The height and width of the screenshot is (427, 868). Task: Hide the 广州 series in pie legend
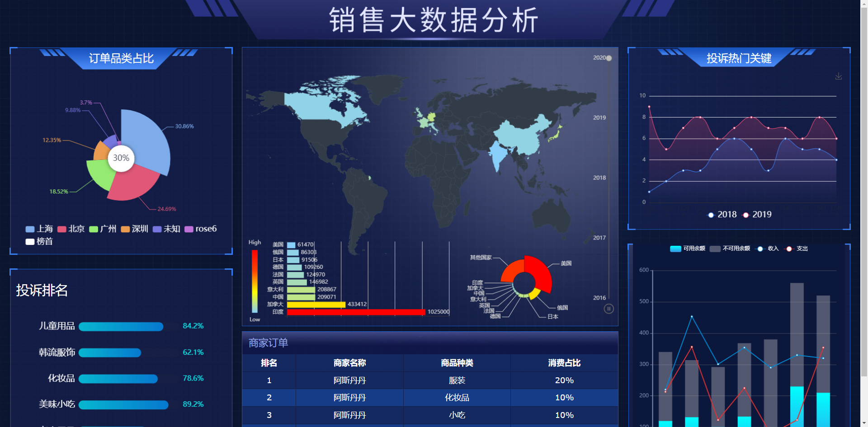103,229
